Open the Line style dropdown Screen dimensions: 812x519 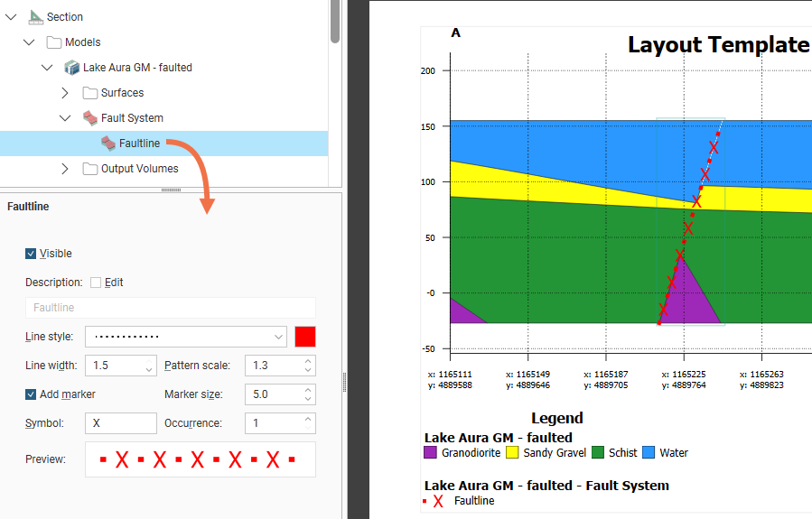(278, 337)
